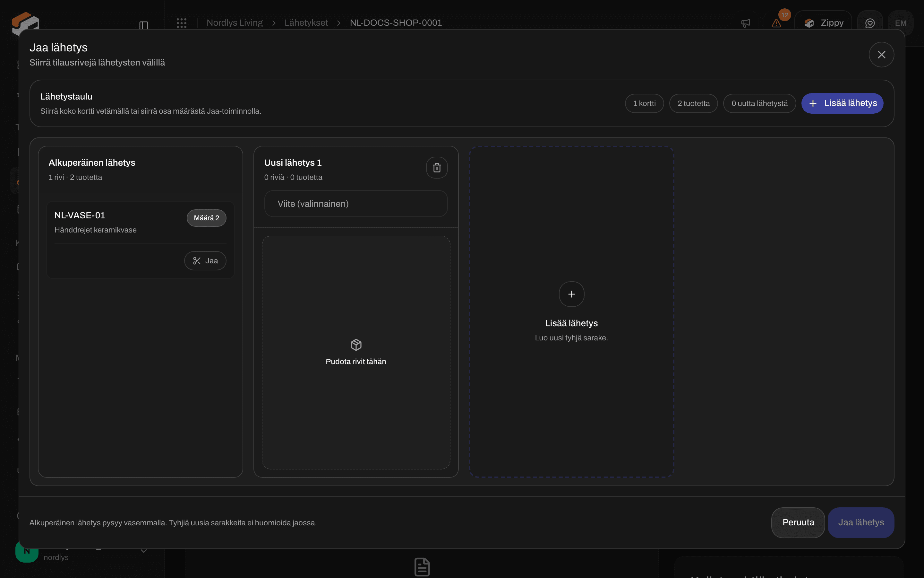Click Luo uusi tyhjä sarake text

tap(571, 338)
